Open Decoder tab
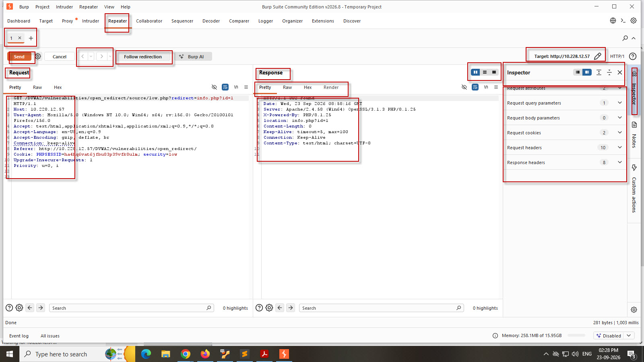 211,21
